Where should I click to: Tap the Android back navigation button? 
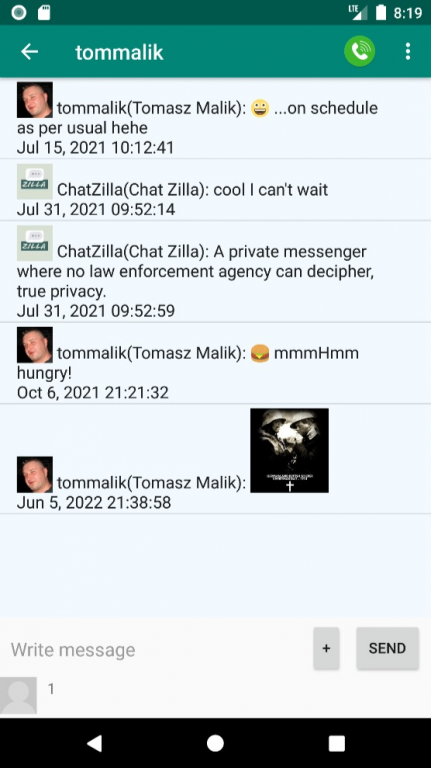pyautogui.click(x=94, y=743)
